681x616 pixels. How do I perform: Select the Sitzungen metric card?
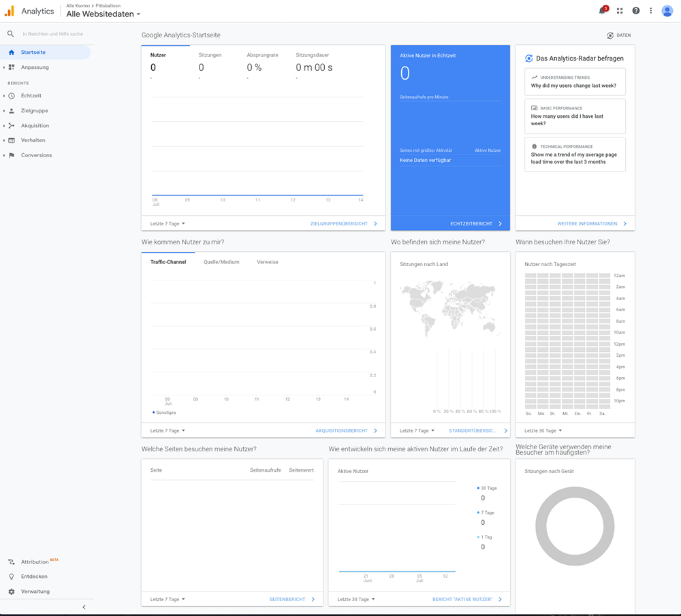pos(210,61)
